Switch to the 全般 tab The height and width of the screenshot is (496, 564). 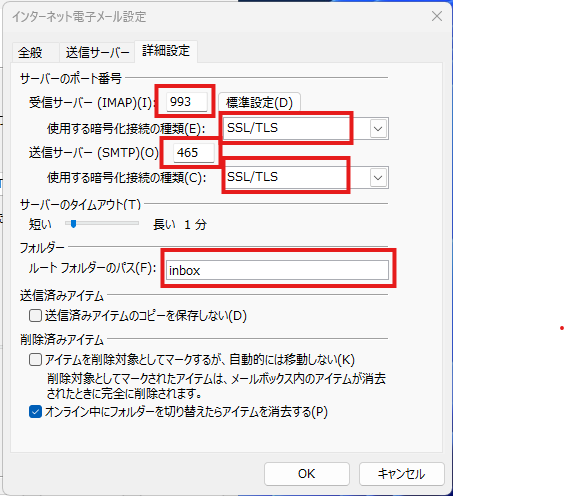click(x=31, y=53)
